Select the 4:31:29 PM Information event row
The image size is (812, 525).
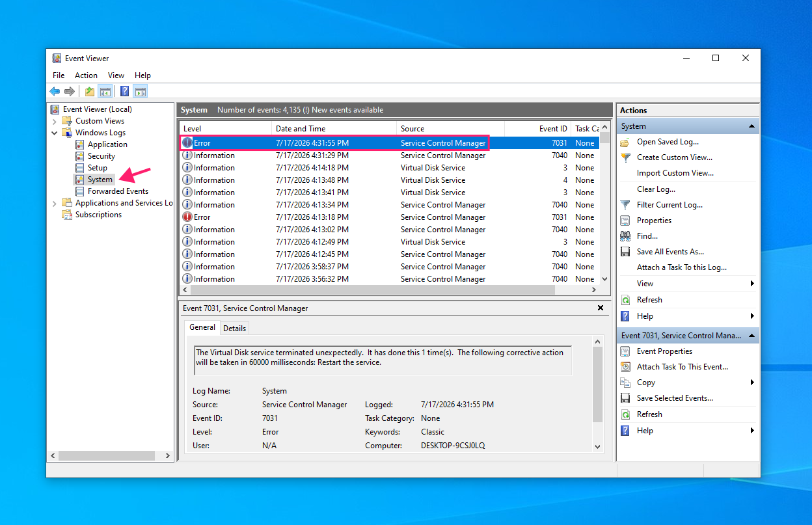[389, 155]
